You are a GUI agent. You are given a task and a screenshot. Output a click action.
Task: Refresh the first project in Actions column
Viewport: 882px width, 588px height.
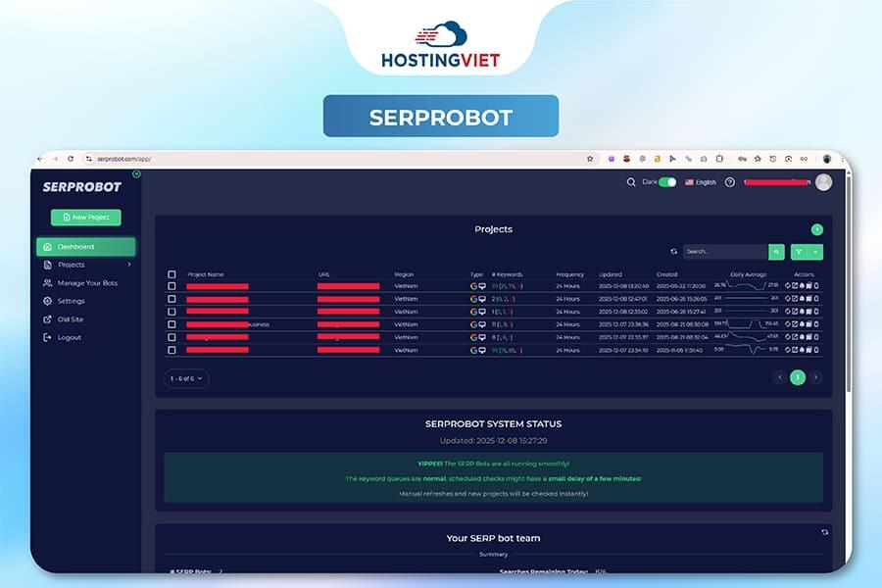[788, 286]
